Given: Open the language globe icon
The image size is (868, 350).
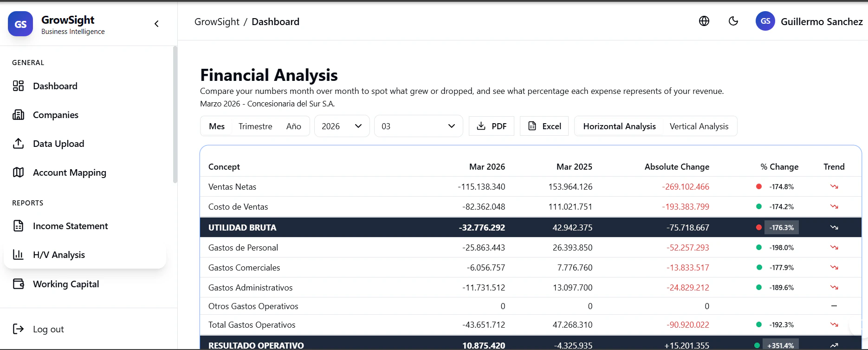Looking at the screenshot, I should click(704, 21).
